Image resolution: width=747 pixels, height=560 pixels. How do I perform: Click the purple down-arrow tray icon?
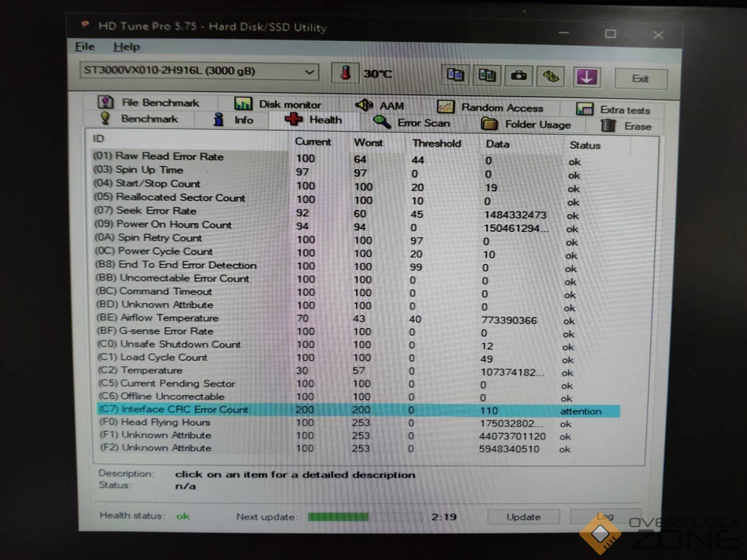(586, 77)
